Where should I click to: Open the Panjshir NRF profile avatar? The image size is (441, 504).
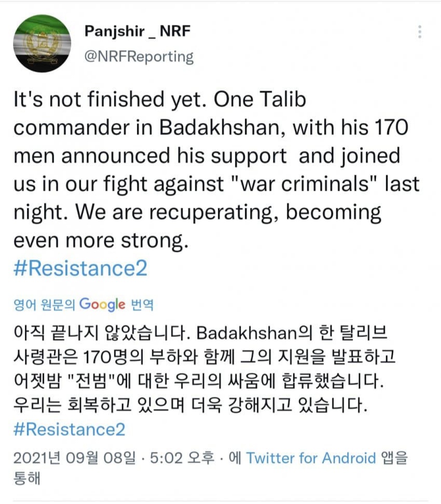click(x=42, y=44)
